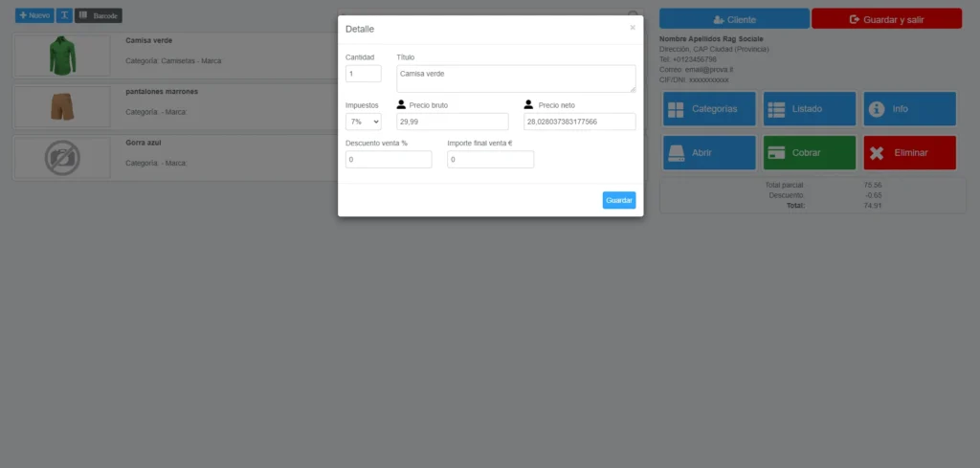
Task: Click the customer email line
Action: (697, 69)
